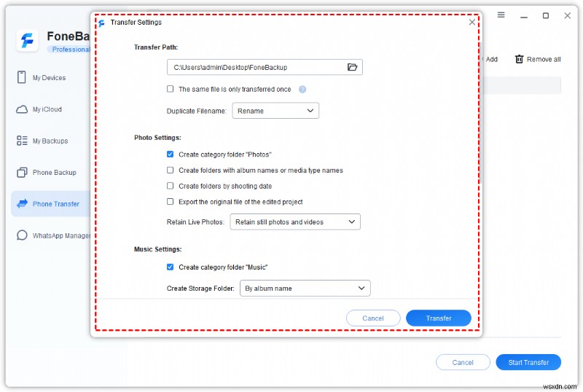This screenshot has width=583, height=392.
Task: Click Cancel in Transfer Settings dialog
Action: click(x=373, y=318)
